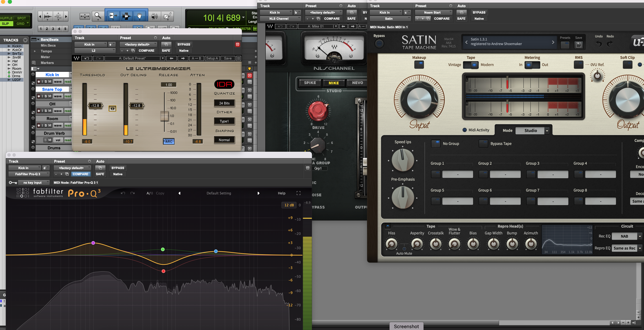The height and width of the screenshot is (330, 644).
Task: Open L2 Dither Type1 selector
Action: click(224, 121)
